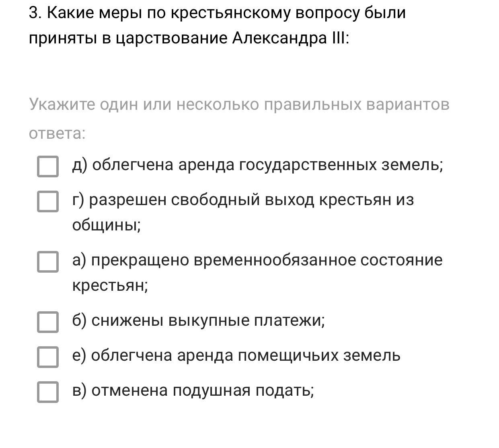499x448 pixels.
Task: Check the box в) отменена подушная подать
Action: (48, 391)
